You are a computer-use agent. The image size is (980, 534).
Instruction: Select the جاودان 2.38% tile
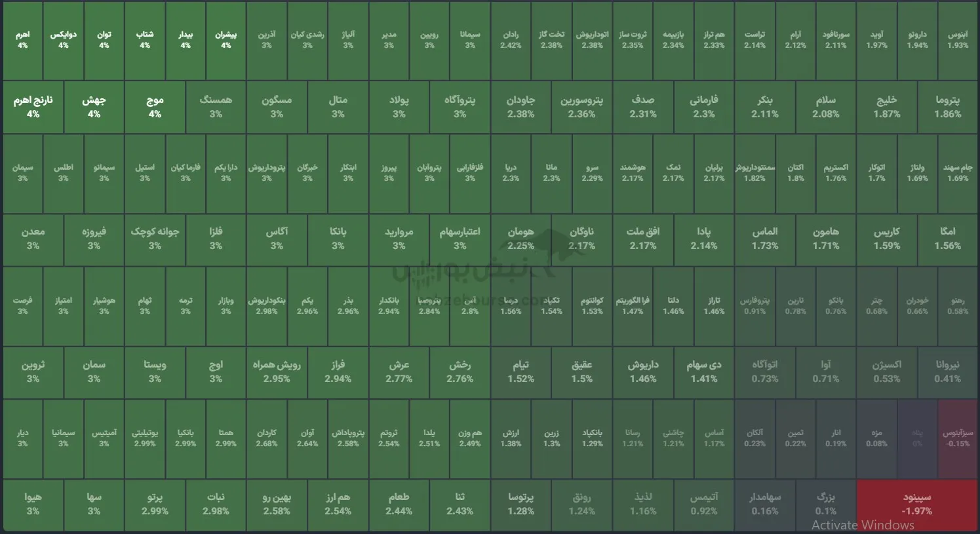pyautogui.click(x=520, y=107)
